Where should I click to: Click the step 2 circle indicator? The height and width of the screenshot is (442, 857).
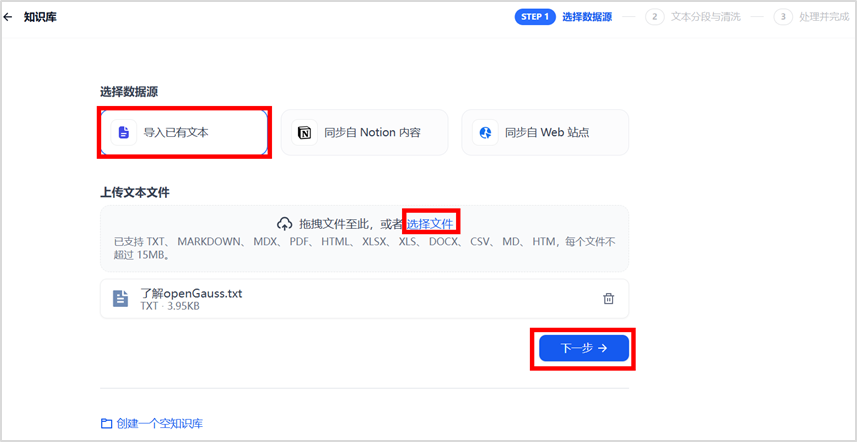click(655, 17)
